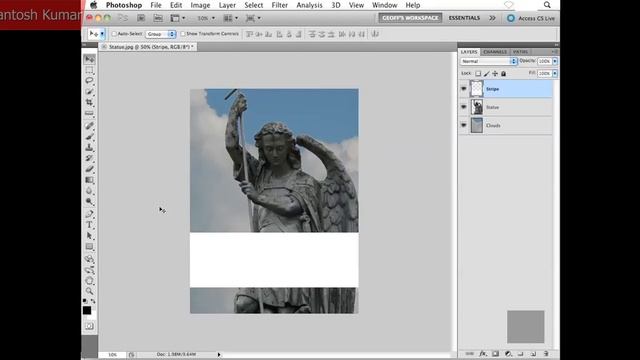Select the Gradient tool

point(89,180)
